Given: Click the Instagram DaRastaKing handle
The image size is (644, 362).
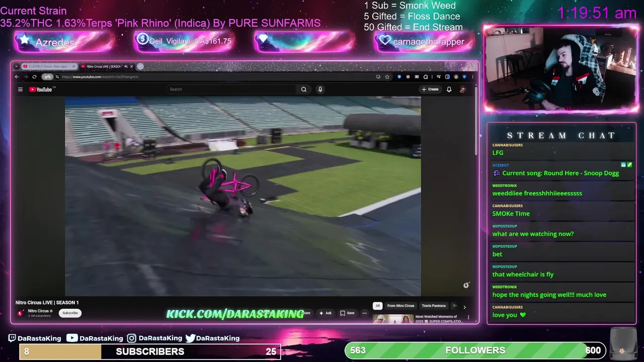Looking at the screenshot, I should click(x=154, y=338).
